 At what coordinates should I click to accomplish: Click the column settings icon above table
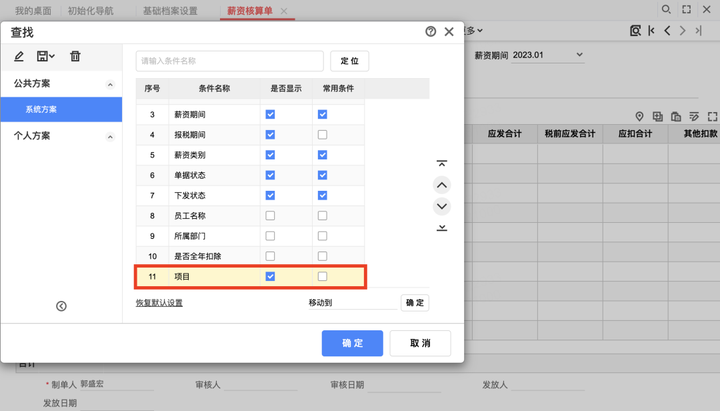[x=694, y=117]
